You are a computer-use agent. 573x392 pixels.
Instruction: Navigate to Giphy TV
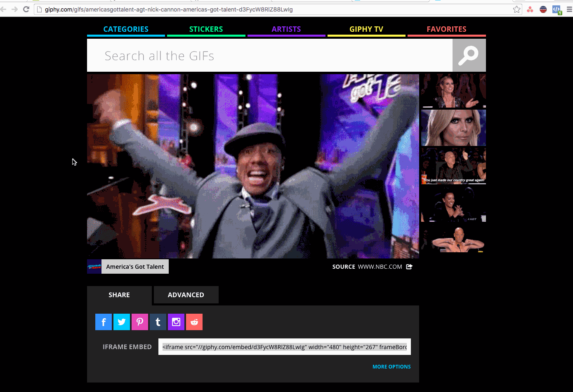(366, 29)
